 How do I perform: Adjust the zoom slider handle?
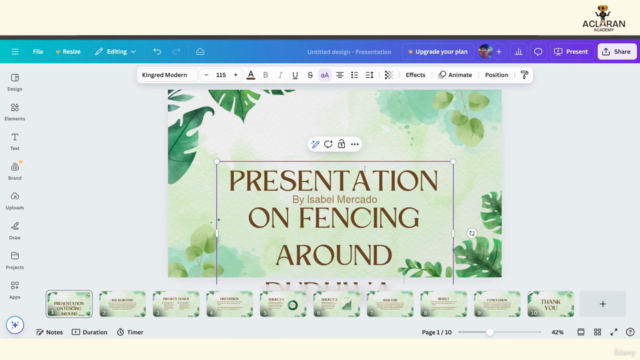[x=489, y=332]
